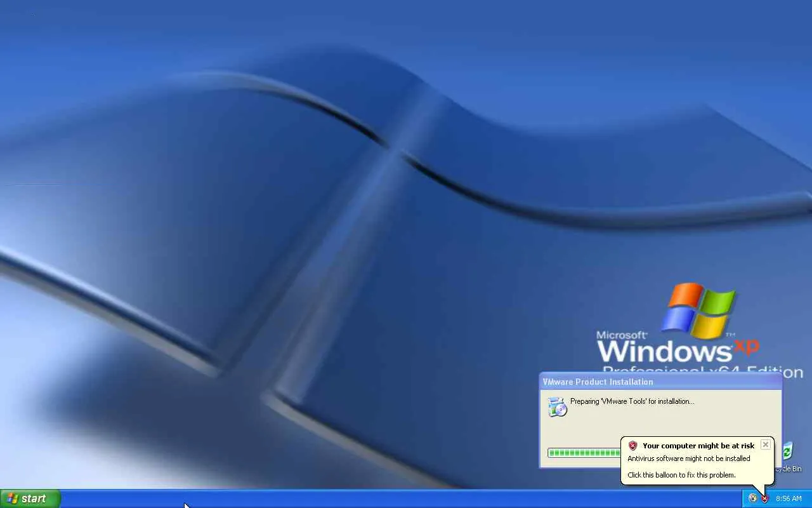The height and width of the screenshot is (508, 812).
Task: Click "Antivirus software might not be installed" text
Action: [x=689, y=458]
